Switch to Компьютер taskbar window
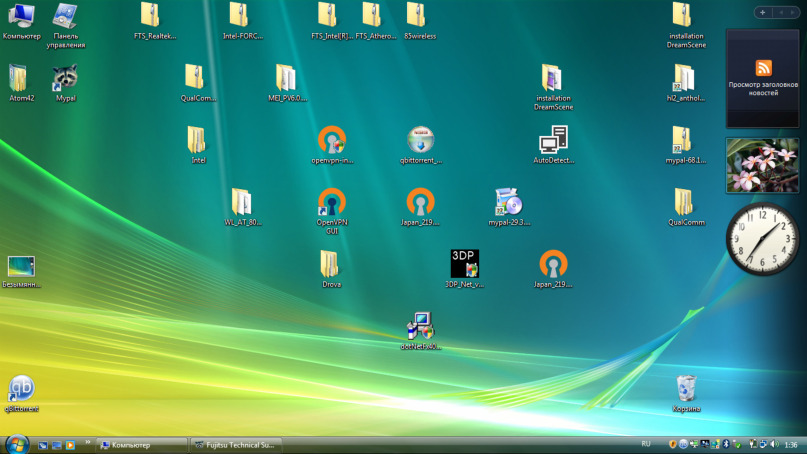The image size is (807, 454). tap(142, 444)
